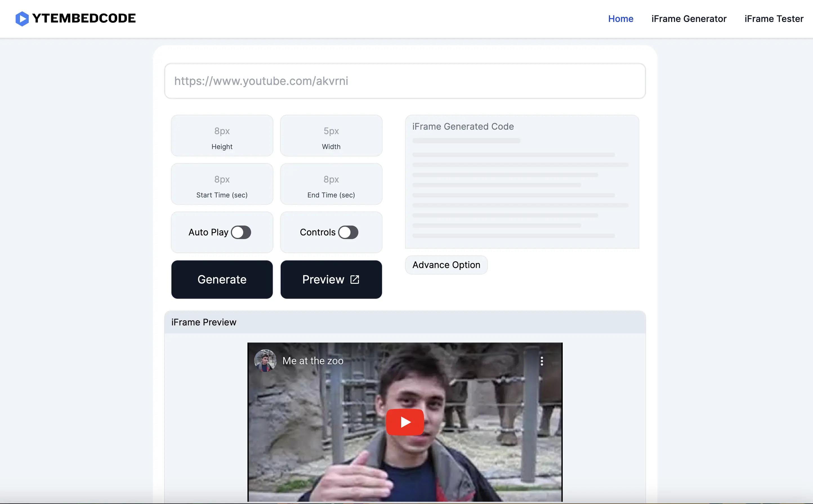The image size is (813, 504).
Task: Focus the YouTube URL input field
Action: coord(405,81)
